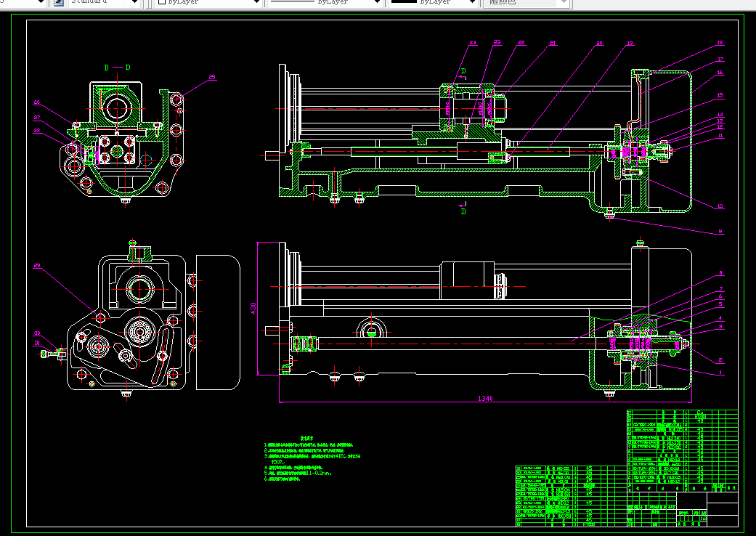Click part balloon number 18

coord(720,43)
